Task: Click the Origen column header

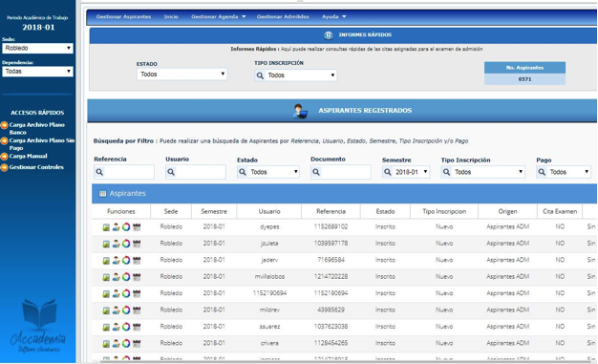Action: coord(507,211)
